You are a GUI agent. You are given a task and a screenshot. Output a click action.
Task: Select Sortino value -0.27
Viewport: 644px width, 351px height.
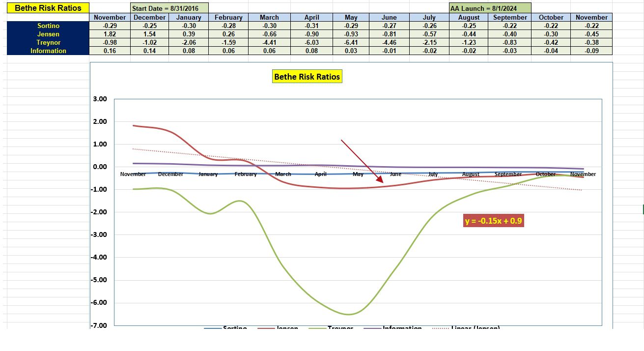(389, 26)
